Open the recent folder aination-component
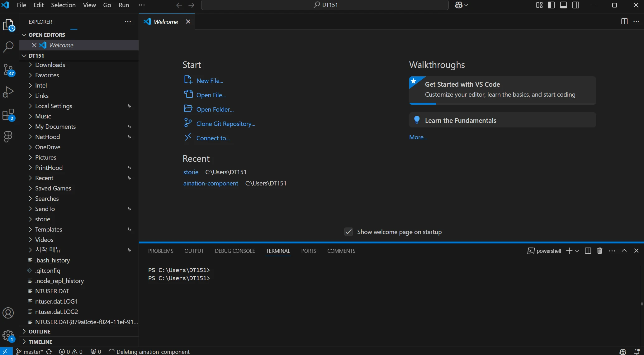 pyautogui.click(x=211, y=184)
